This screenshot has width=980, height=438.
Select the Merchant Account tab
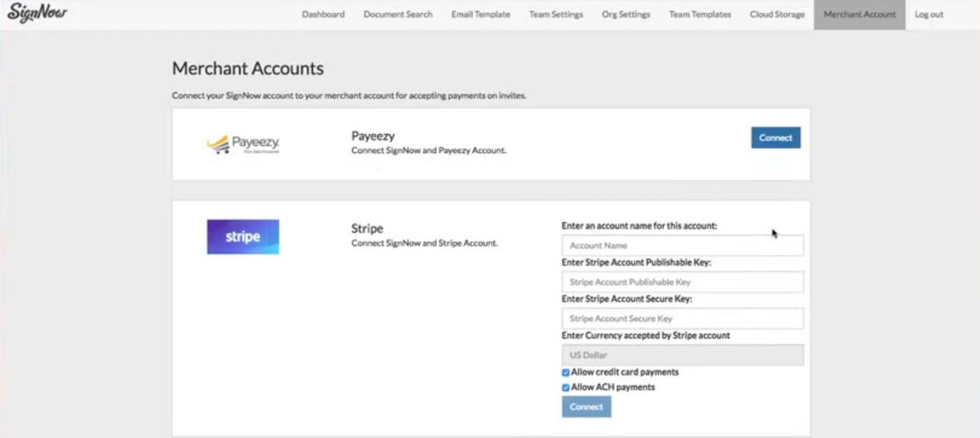(859, 15)
